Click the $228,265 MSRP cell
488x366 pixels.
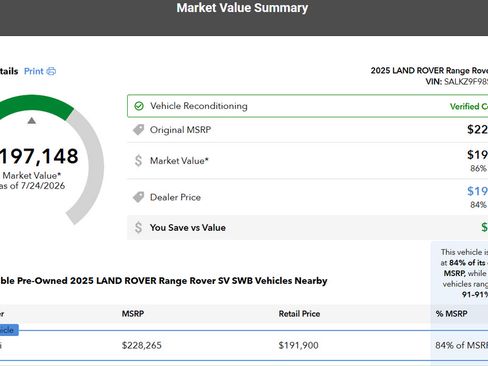tap(142, 345)
